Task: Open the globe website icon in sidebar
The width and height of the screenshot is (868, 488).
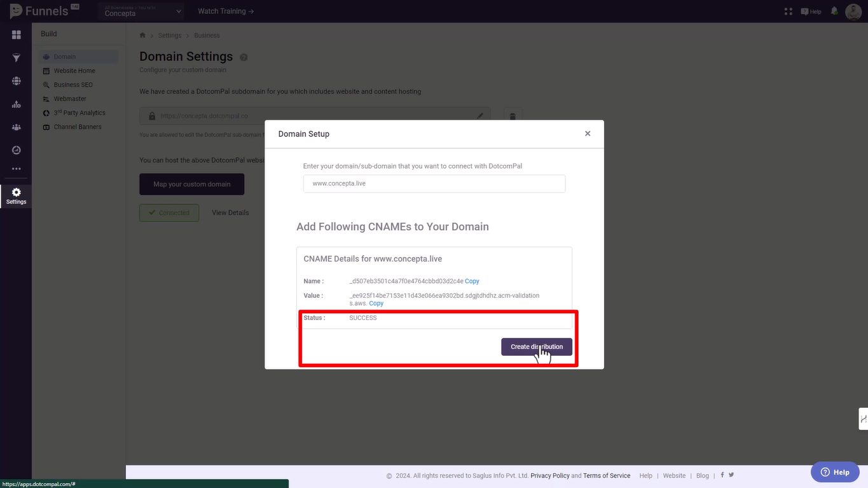Action: point(16,81)
